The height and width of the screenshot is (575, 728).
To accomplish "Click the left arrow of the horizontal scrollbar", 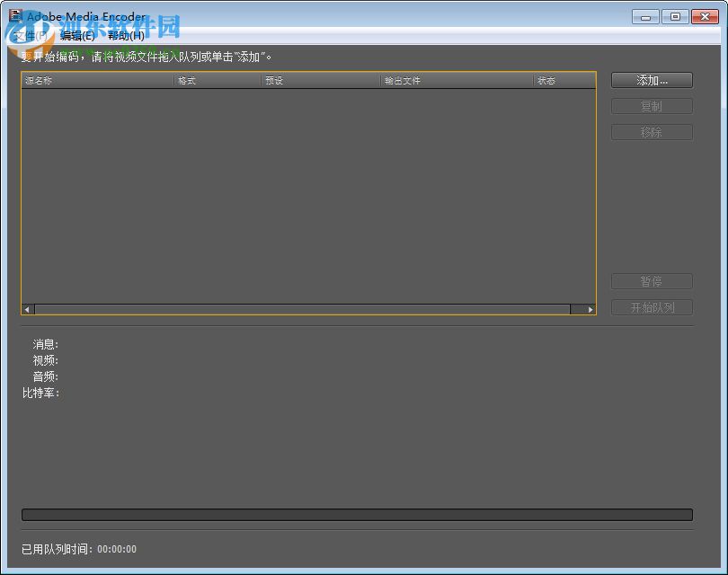I will [x=26, y=308].
